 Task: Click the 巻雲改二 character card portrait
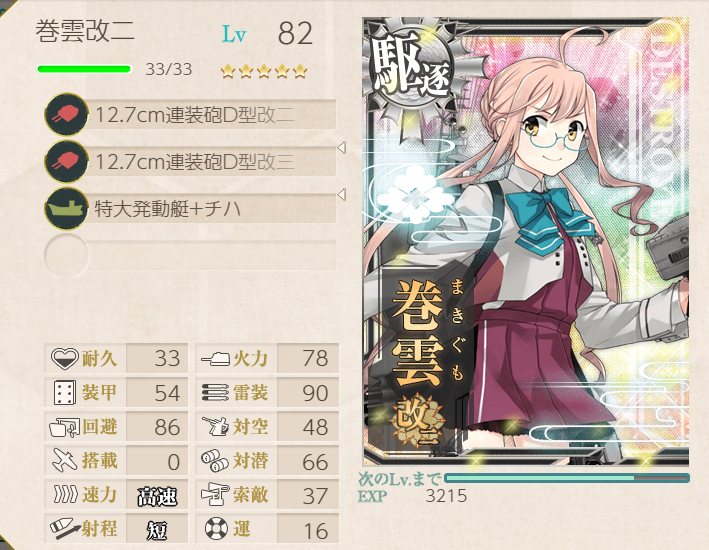tap(526, 242)
